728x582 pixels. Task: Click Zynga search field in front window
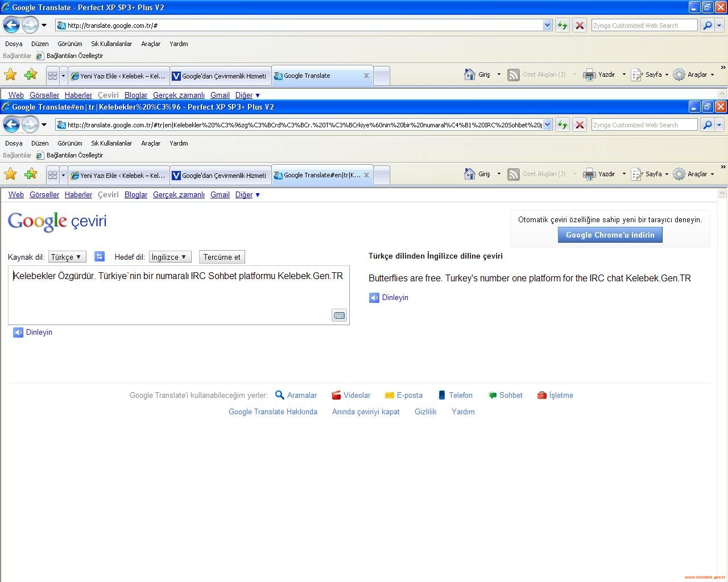click(644, 125)
